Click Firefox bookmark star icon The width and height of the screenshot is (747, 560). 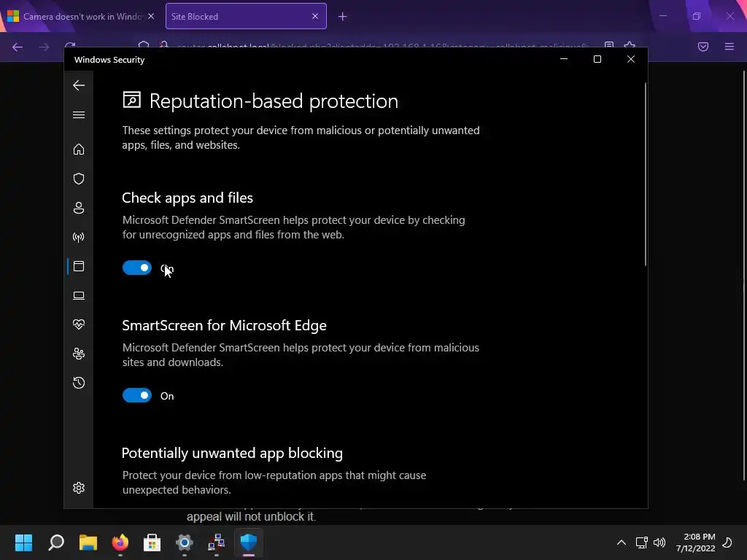pyautogui.click(x=630, y=46)
